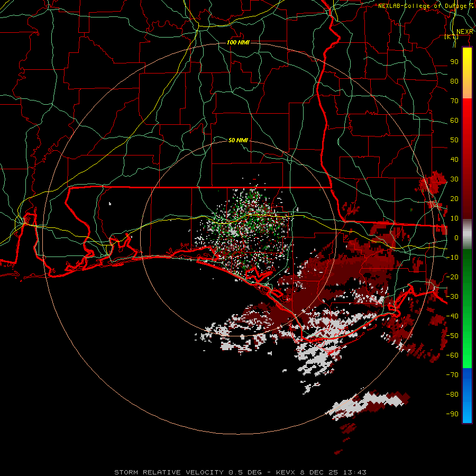
Task: Click the positive 70 value on the velocity scale
Action: 454,101
